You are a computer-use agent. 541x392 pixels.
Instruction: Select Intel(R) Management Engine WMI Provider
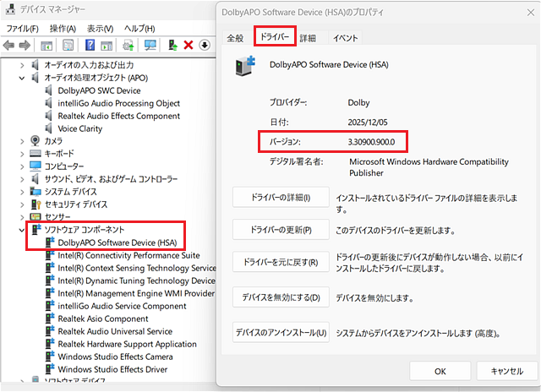point(136,293)
